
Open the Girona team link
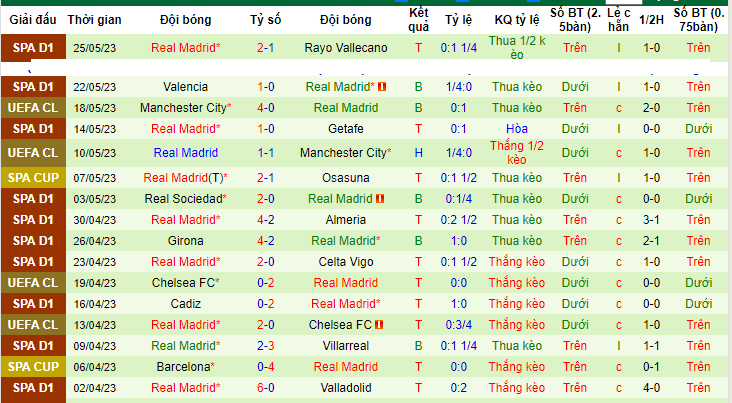(x=186, y=241)
